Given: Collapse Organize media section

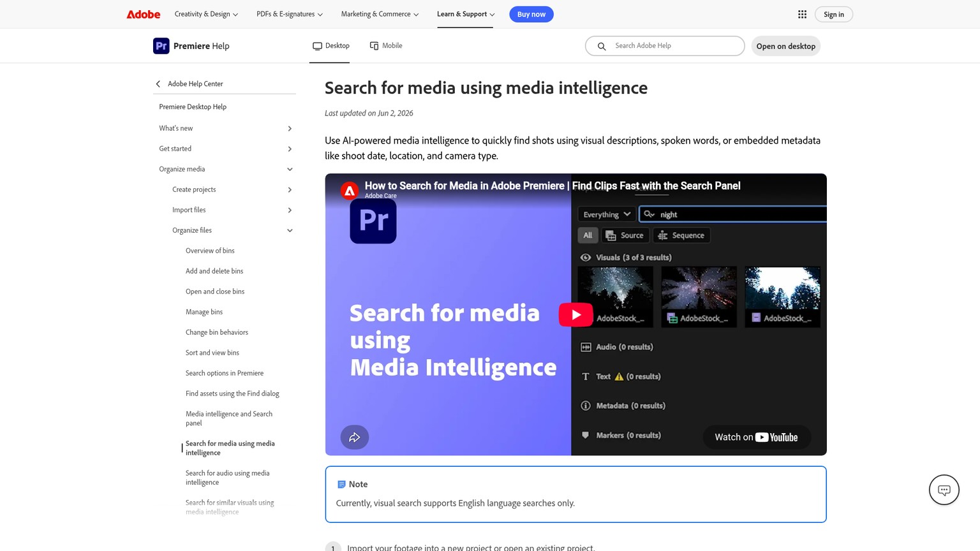Looking at the screenshot, I should [x=290, y=169].
